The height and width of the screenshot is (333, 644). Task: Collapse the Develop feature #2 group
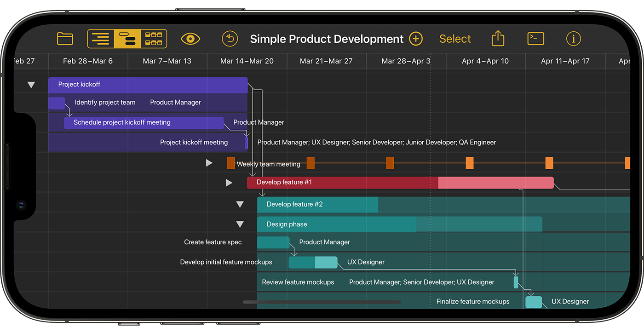coord(240,205)
